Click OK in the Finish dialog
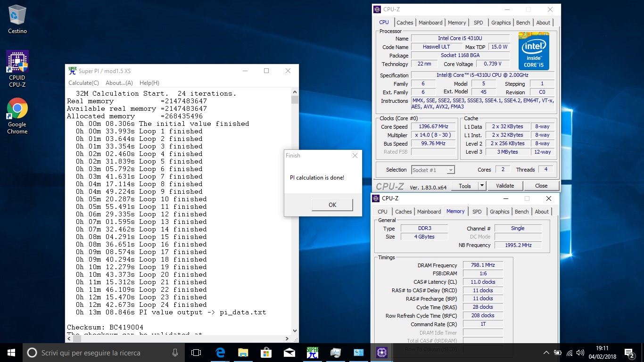Image resolution: width=644 pixels, height=362 pixels. coord(332,205)
